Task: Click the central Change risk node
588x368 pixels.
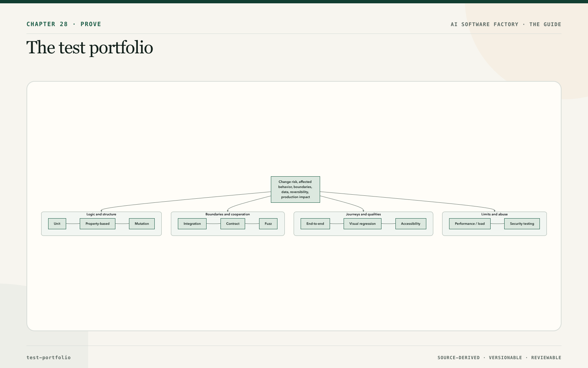Action: [x=295, y=190]
